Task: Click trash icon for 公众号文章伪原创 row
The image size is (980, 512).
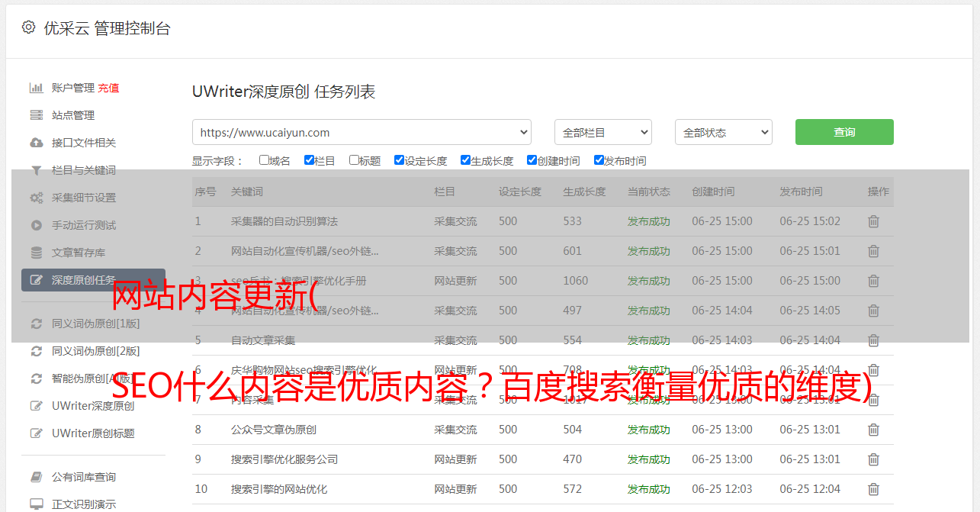Action: tap(874, 430)
